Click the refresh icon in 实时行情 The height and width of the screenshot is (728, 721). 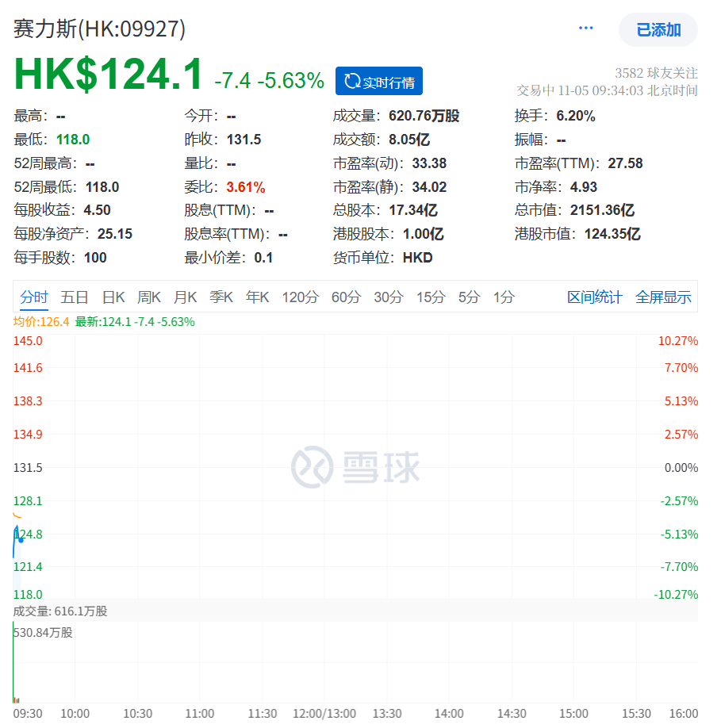(x=352, y=82)
